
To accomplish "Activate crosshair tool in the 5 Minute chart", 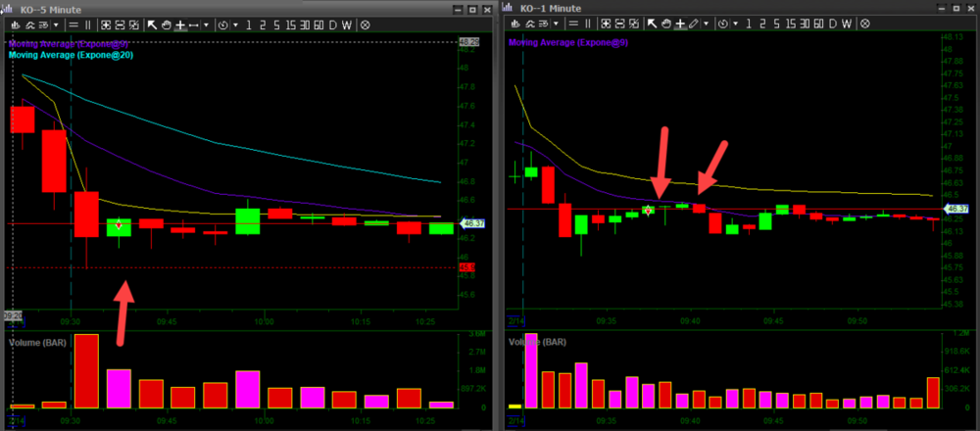I will pyautogui.click(x=180, y=24).
